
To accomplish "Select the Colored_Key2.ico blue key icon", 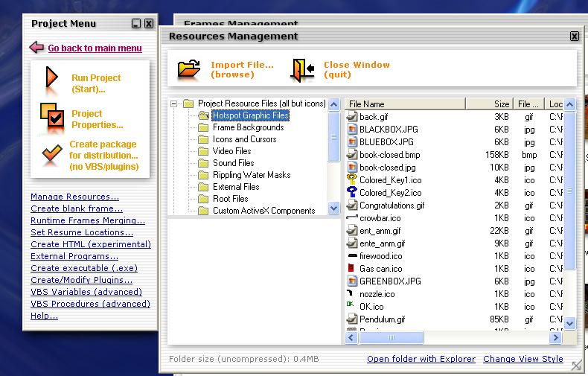I will tap(352, 192).
